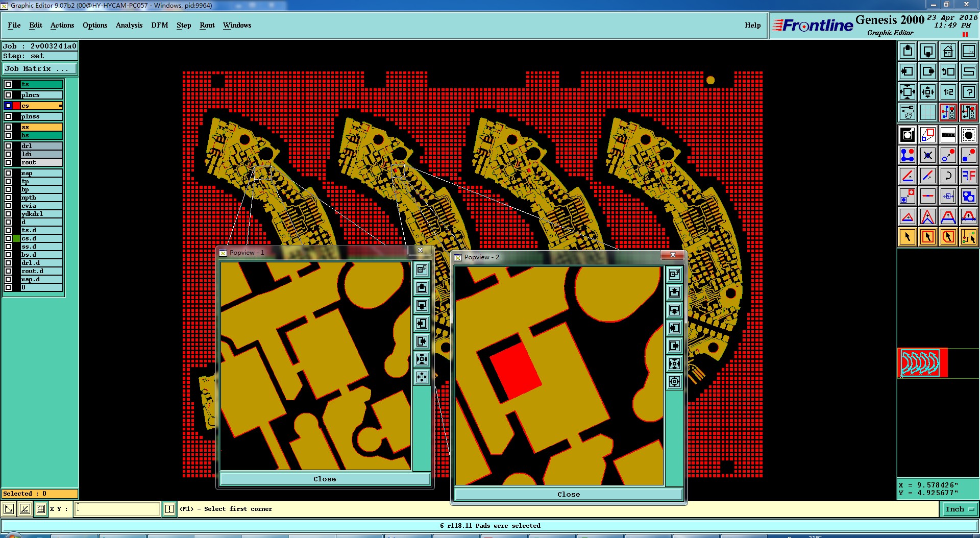
Task: Select the rectangle-area arrow selection tool
Action: [x=928, y=237]
